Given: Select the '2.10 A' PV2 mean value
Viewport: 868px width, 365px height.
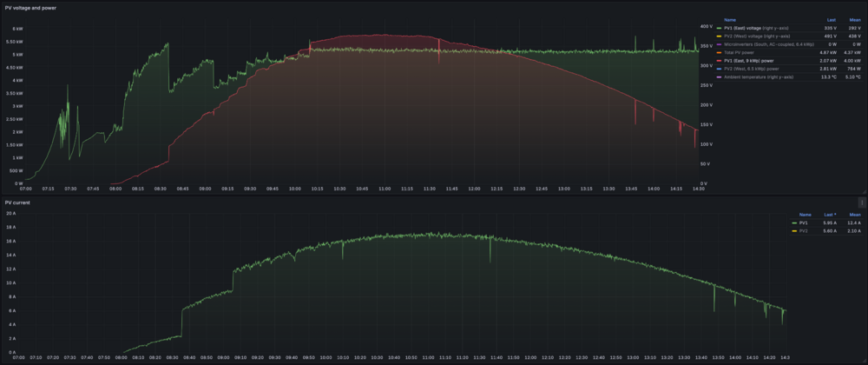Looking at the screenshot, I should point(854,231).
